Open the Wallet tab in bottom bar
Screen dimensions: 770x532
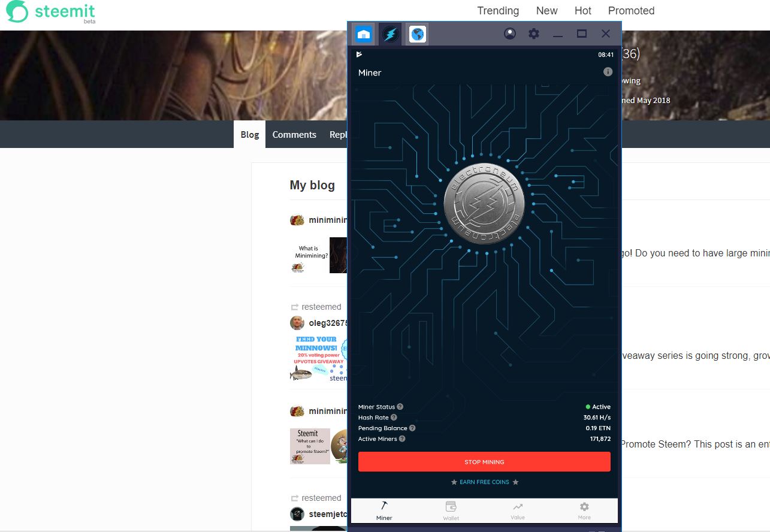(451, 510)
